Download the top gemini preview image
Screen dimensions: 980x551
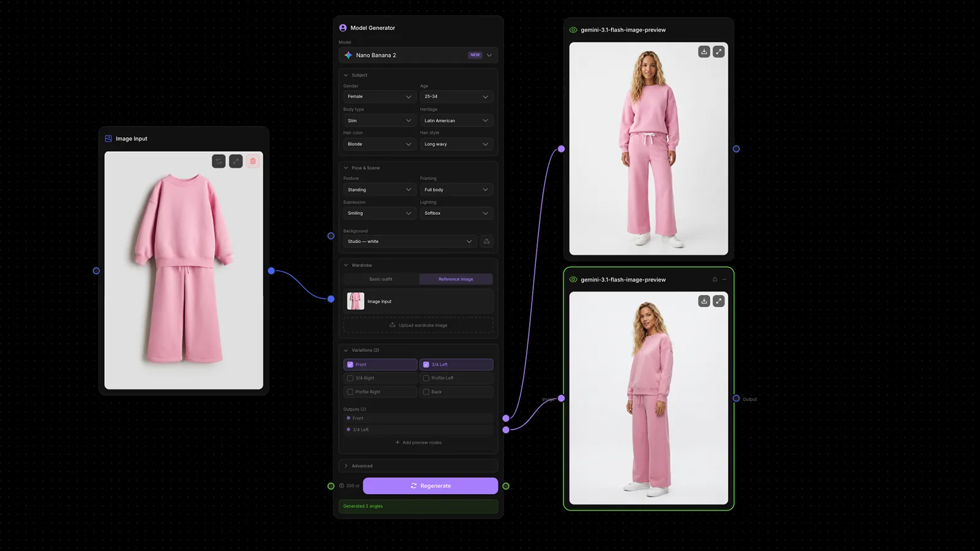(704, 51)
